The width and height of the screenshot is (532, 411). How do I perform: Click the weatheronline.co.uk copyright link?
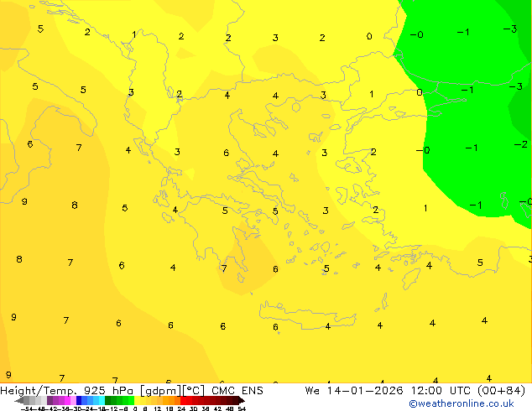click(461, 403)
